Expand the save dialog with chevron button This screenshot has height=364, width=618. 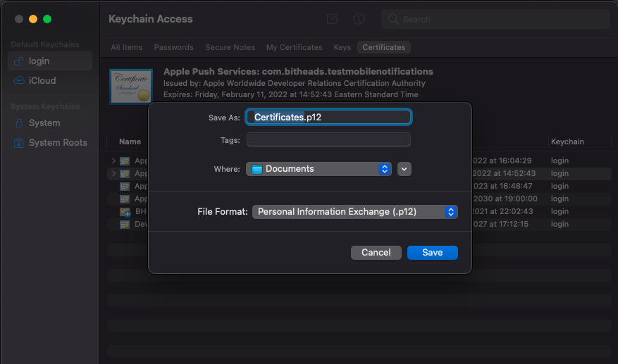404,169
